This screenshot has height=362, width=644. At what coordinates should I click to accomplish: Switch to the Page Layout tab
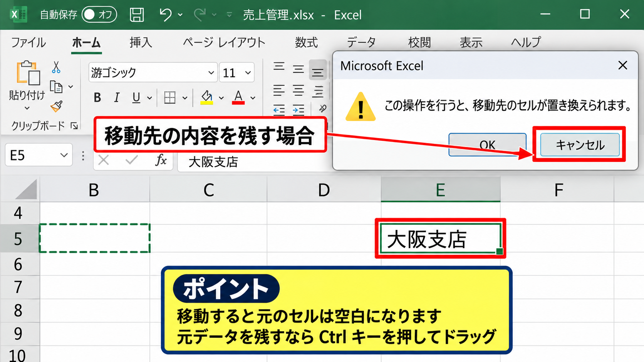224,42
